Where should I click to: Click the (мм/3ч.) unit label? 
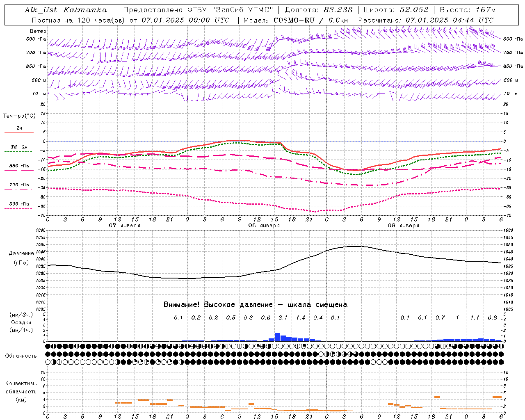[x=21, y=315]
